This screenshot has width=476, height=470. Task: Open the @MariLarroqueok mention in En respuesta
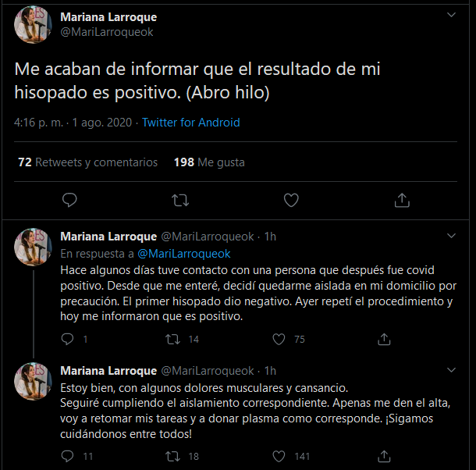point(184,253)
